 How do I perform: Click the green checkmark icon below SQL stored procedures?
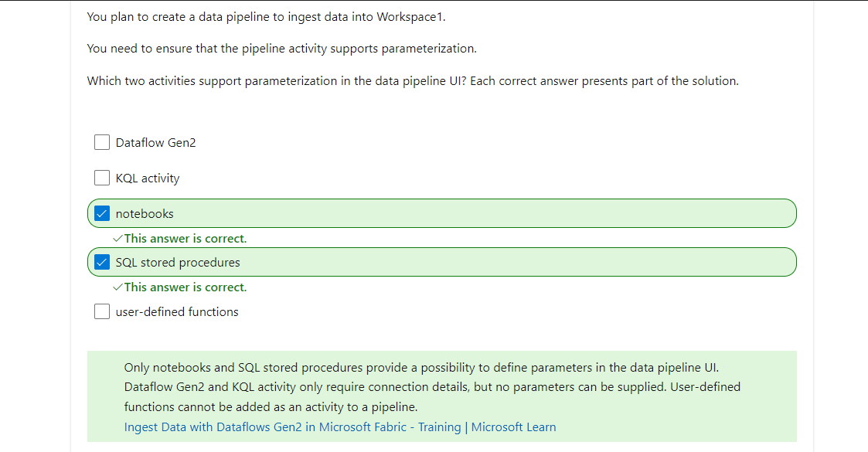pos(117,287)
